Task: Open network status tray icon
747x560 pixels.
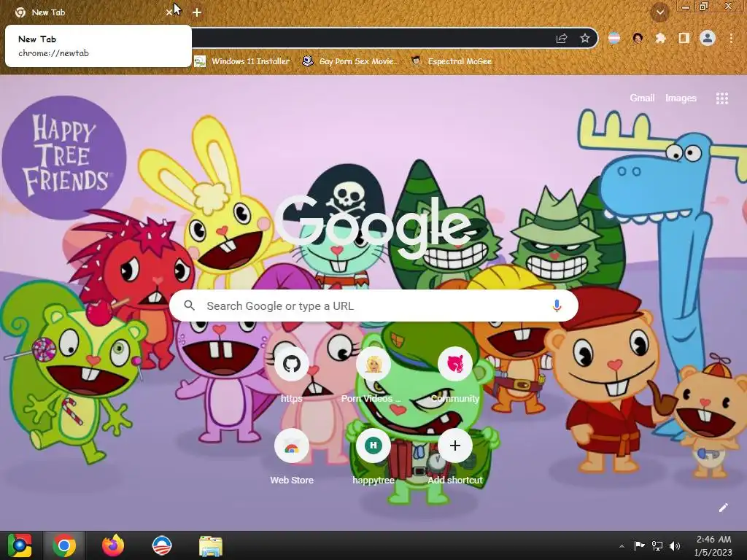Action: pyautogui.click(x=657, y=545)
